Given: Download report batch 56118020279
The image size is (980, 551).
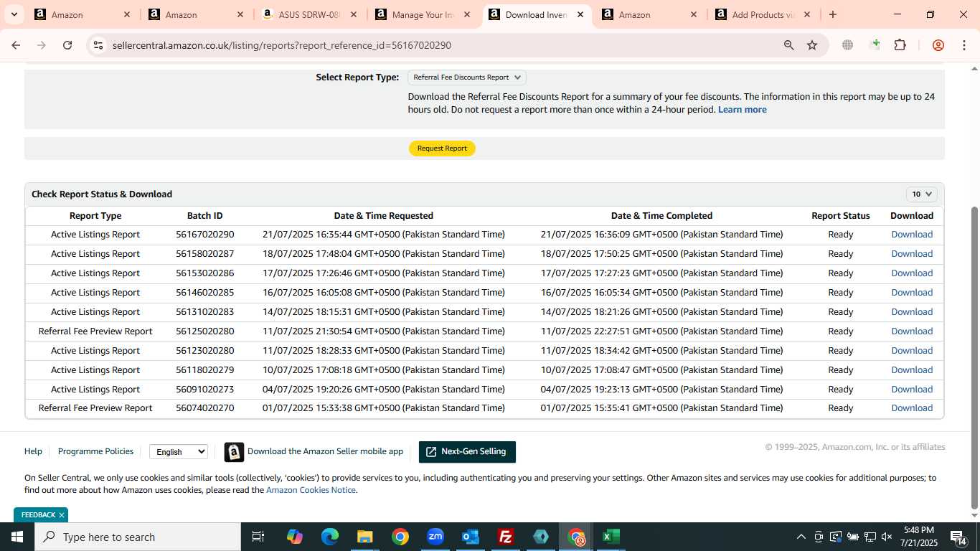Looking at the screenshot, I should [912, 370].
